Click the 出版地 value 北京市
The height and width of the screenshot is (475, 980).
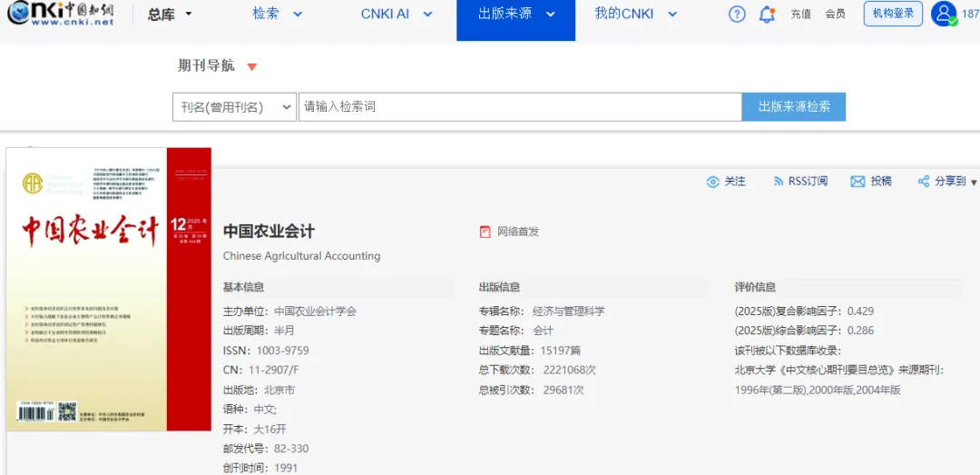coord(279,390)
